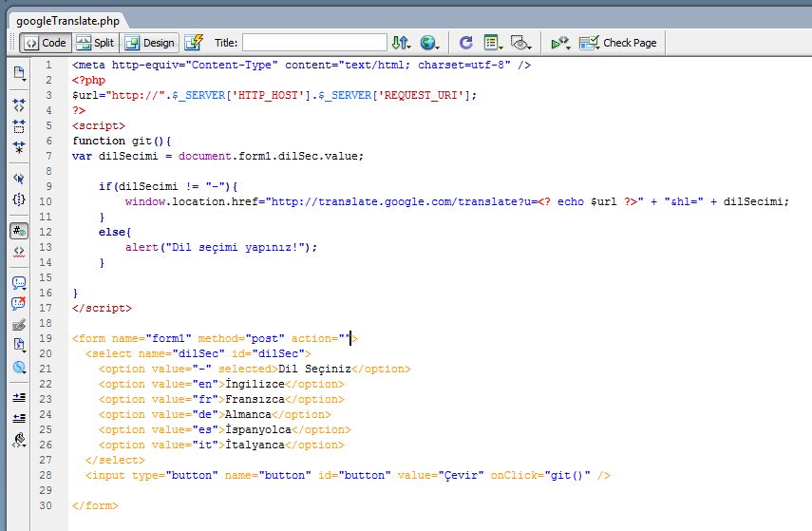
Task: Open the Open Documents list icon
Action: 19,73
